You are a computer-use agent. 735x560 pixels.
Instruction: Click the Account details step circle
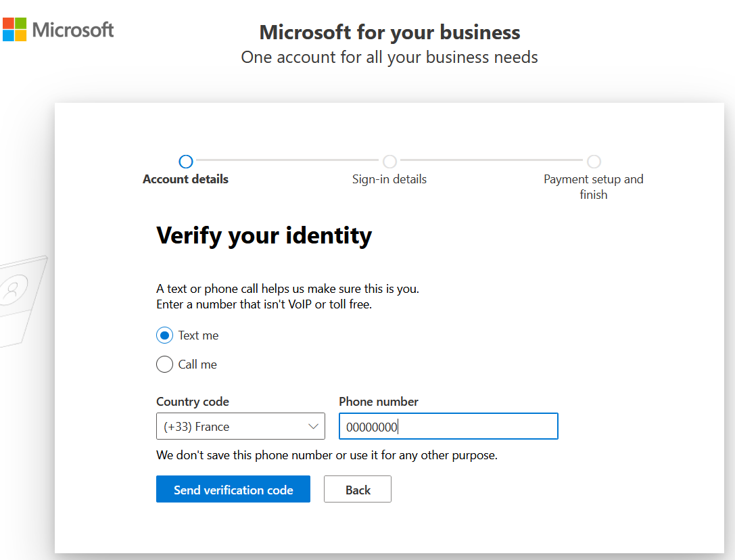pyautogui.click(x=186, y=162)
